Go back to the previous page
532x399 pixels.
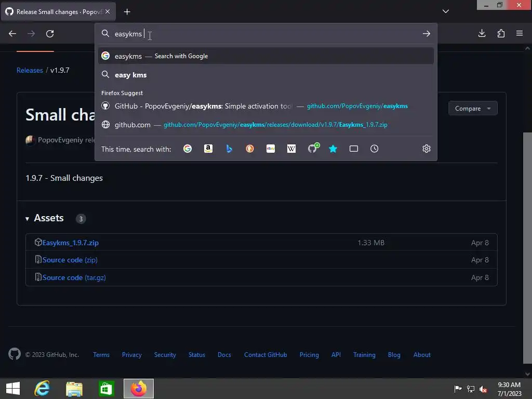coord(12,34)
